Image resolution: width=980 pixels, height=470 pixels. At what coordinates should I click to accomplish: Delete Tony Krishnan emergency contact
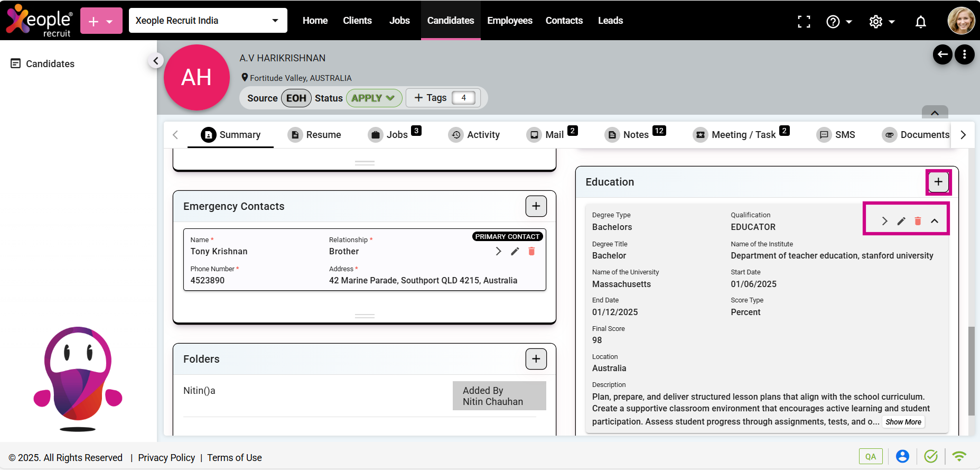click(531, 251)
